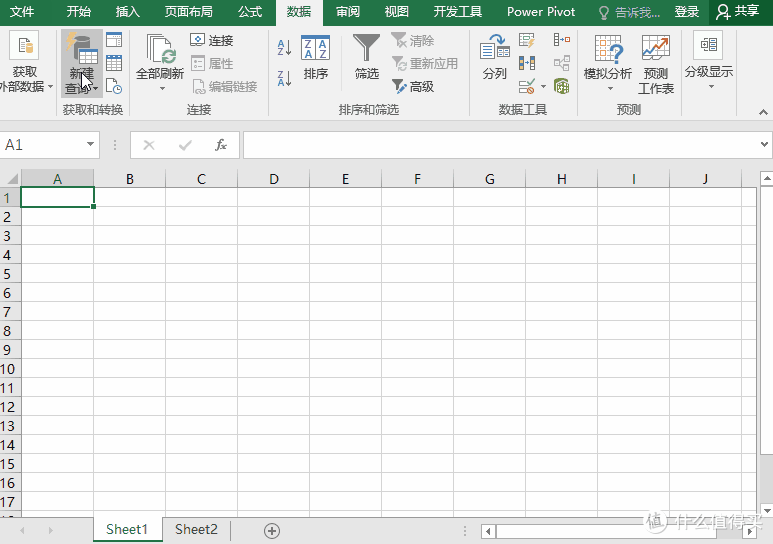Open the 预测工作表 forecast sheet
Screen dimensions: 773x544
tap(656, 63)
